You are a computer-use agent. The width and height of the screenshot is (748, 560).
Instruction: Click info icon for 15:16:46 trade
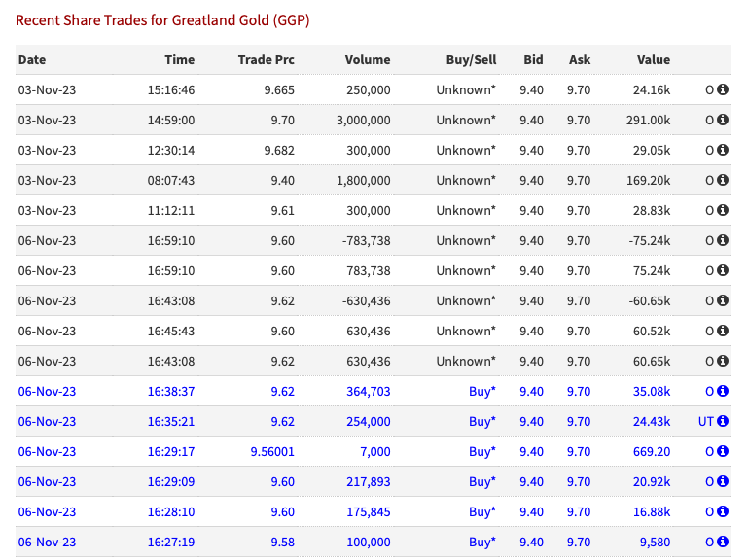723,89
